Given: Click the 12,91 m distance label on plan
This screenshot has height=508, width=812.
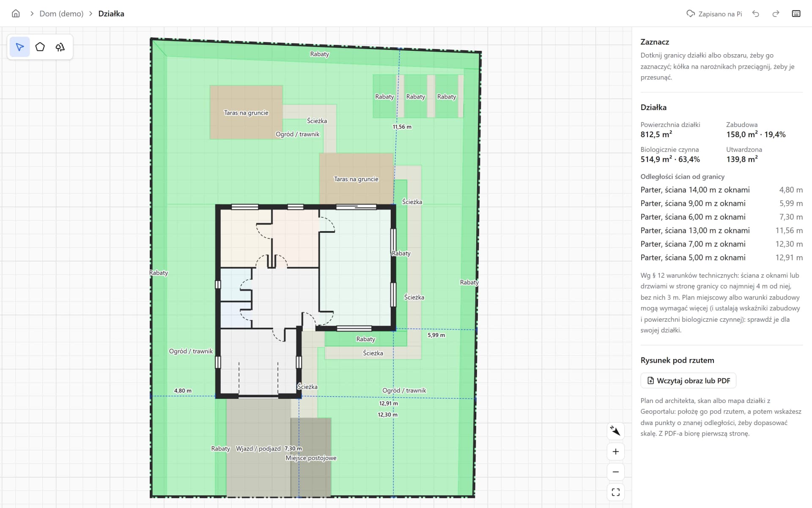Looking at the screenshot, I should [x=388, y=403].
